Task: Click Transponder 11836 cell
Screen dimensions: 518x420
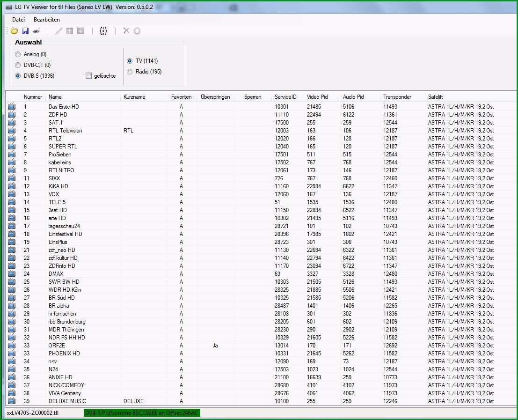Action: (x=390, y=314)
